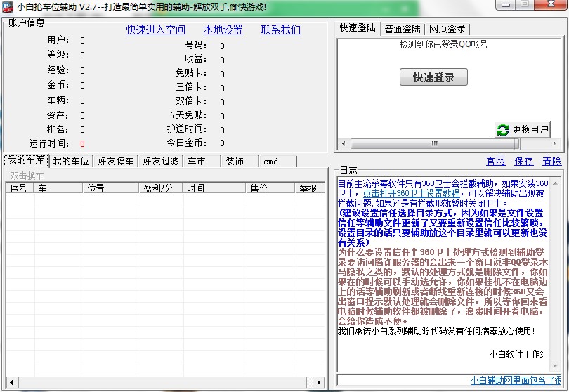The height and width of the screenshot is (392, 569).
Task: Go to the 好友过滤 tab
Action: (161, 161)
